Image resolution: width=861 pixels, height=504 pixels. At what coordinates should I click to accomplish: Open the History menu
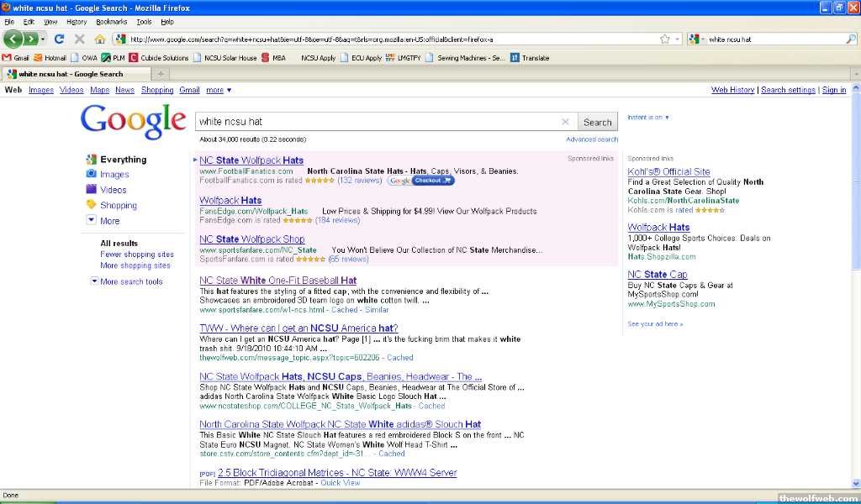(x=76, y=21)
